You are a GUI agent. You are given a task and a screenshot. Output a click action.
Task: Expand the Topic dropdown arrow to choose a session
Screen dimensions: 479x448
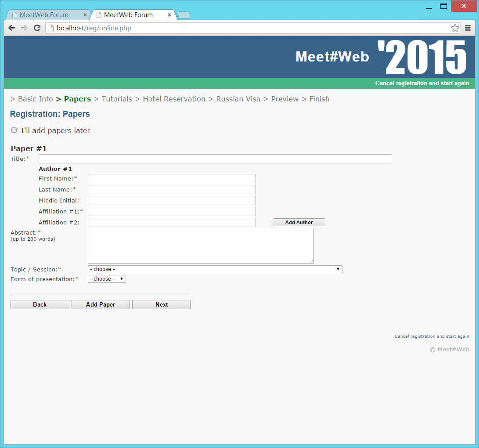click(x=338, y=269)
